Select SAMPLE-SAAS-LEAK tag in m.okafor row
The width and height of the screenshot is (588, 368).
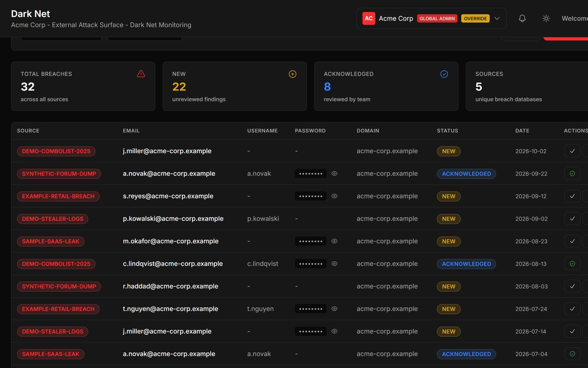click(x=51, y=241)
